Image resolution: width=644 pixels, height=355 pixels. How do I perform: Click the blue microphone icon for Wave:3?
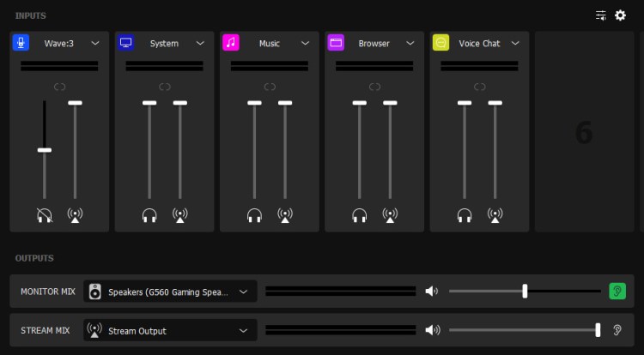tap(21, 43)
